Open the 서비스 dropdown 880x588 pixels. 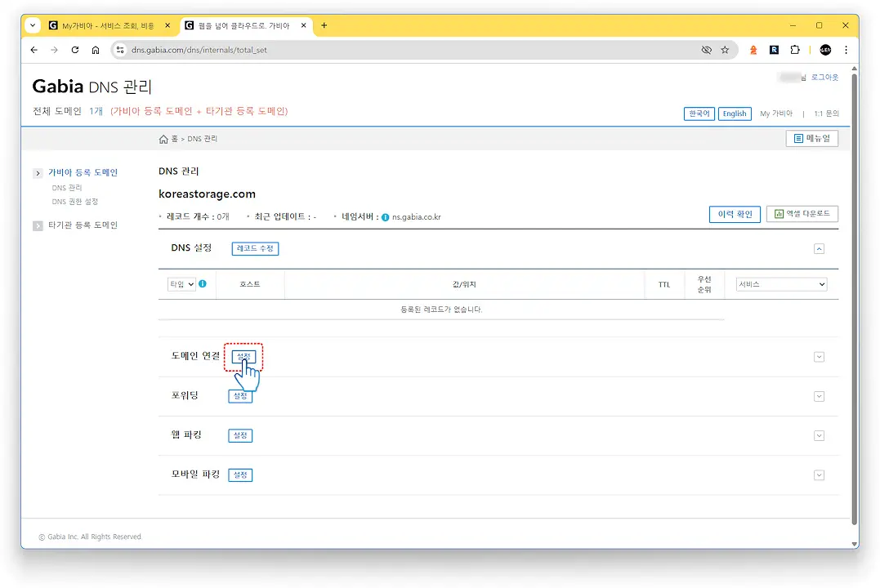click(781, 284)
